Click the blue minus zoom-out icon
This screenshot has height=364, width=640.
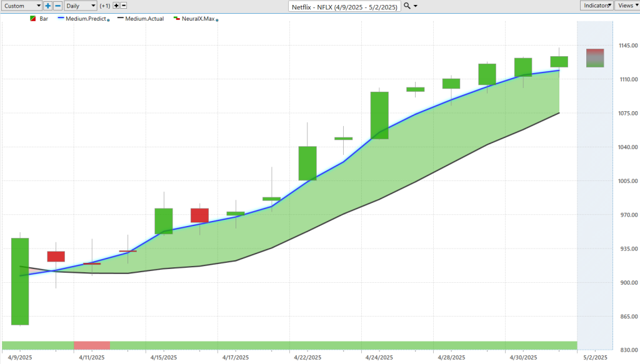point(58,6)
